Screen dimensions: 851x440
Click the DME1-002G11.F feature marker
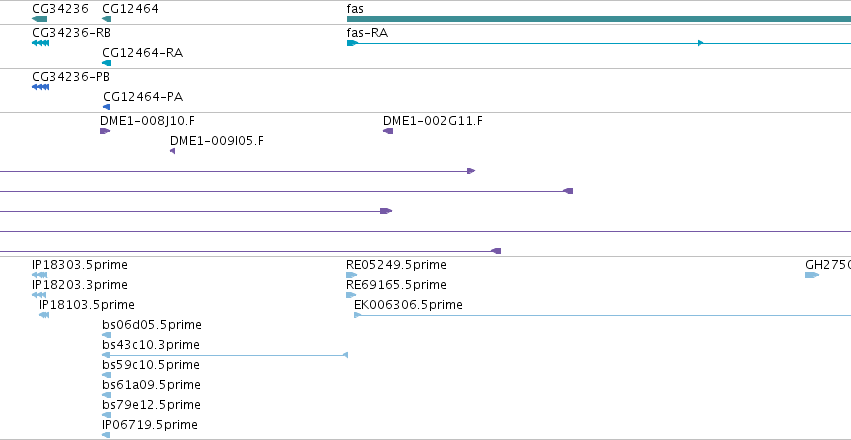coord(388,131)
